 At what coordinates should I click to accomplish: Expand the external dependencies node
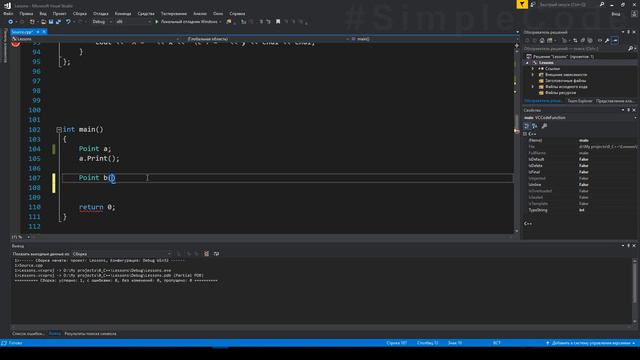point(533,75)
